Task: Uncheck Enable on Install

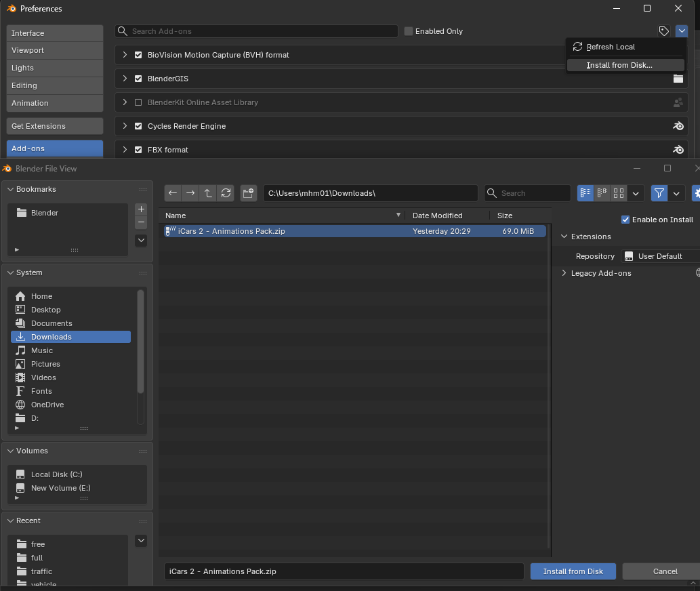Action: point(625,220)
